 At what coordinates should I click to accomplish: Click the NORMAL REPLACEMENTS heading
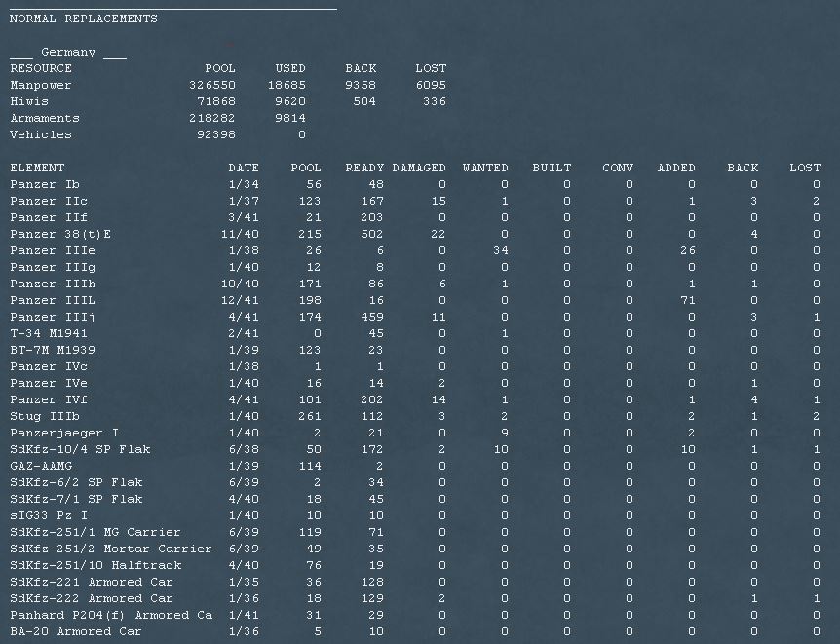pyautogui.click(x=84, y=19)
